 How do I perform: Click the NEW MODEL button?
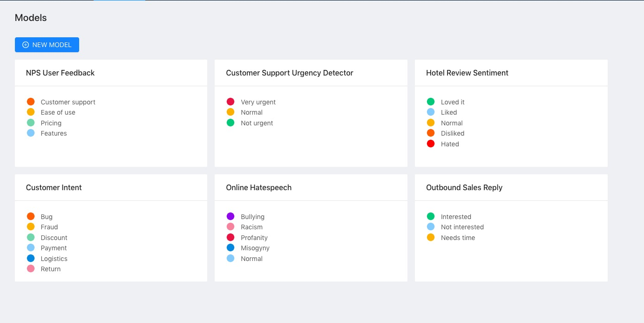47,45
